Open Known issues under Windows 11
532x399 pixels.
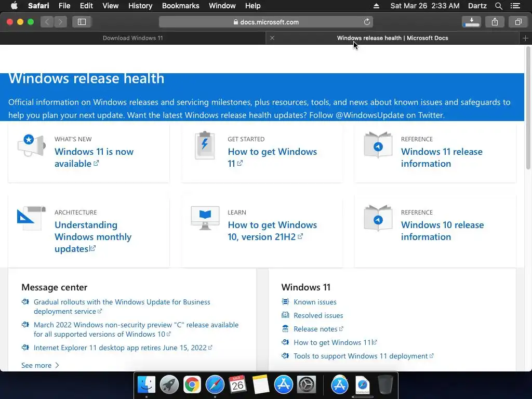pos(315,302)
